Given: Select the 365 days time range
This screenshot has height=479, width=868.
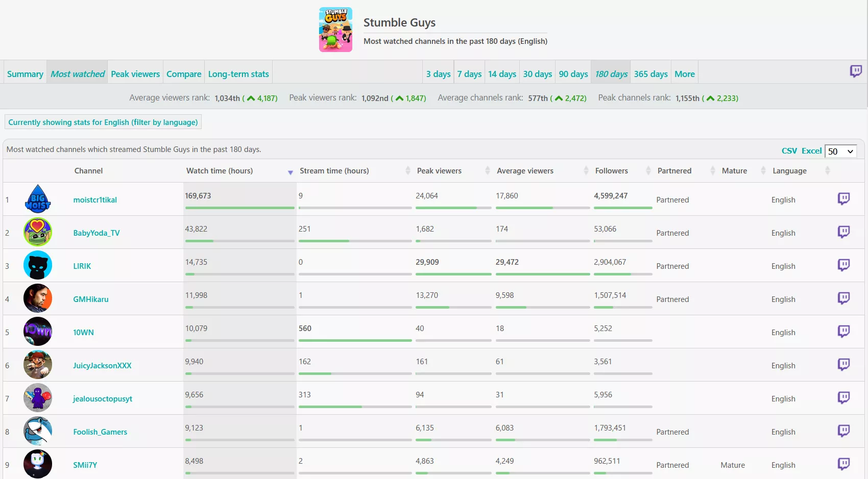Looking at the screenshot, I should 650,73.
